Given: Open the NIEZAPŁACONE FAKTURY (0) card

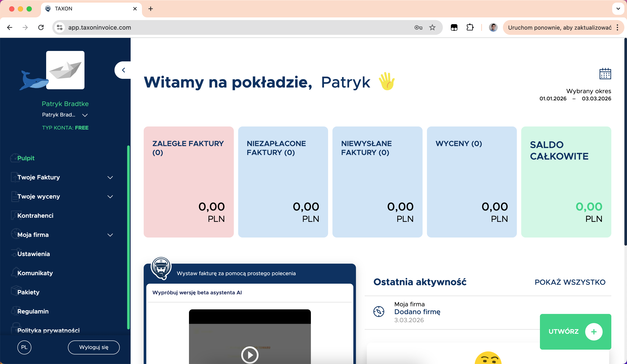Looking at the screenshot, I should tap(283, 182).
